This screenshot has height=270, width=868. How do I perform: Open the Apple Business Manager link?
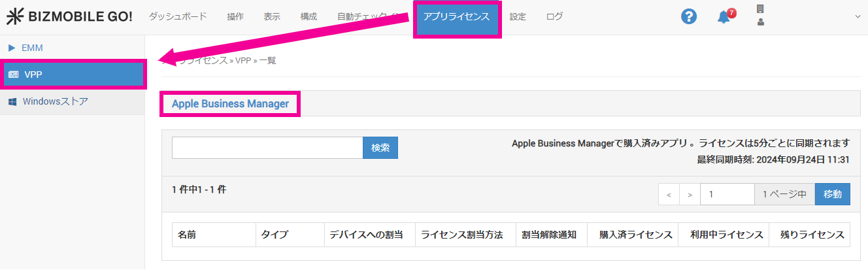[230, 104]
